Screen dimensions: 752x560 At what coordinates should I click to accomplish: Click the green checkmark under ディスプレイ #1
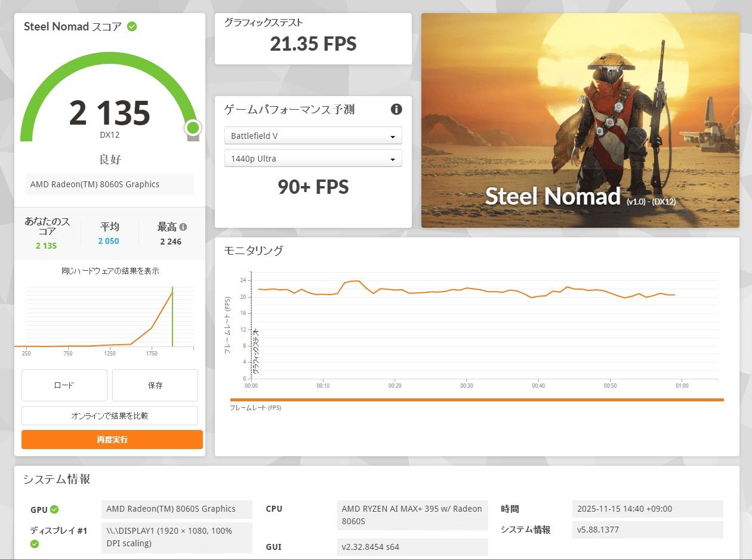tap(35, 543)
